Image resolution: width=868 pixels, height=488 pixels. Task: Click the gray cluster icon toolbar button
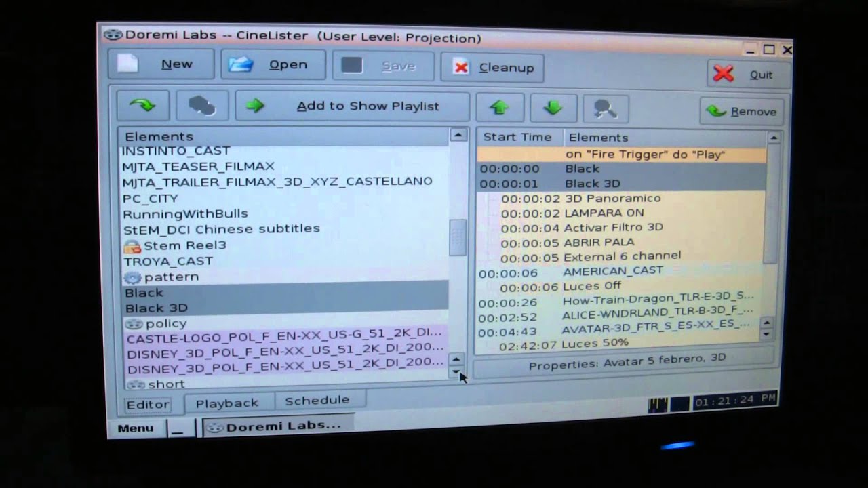[x=202, y=106]
